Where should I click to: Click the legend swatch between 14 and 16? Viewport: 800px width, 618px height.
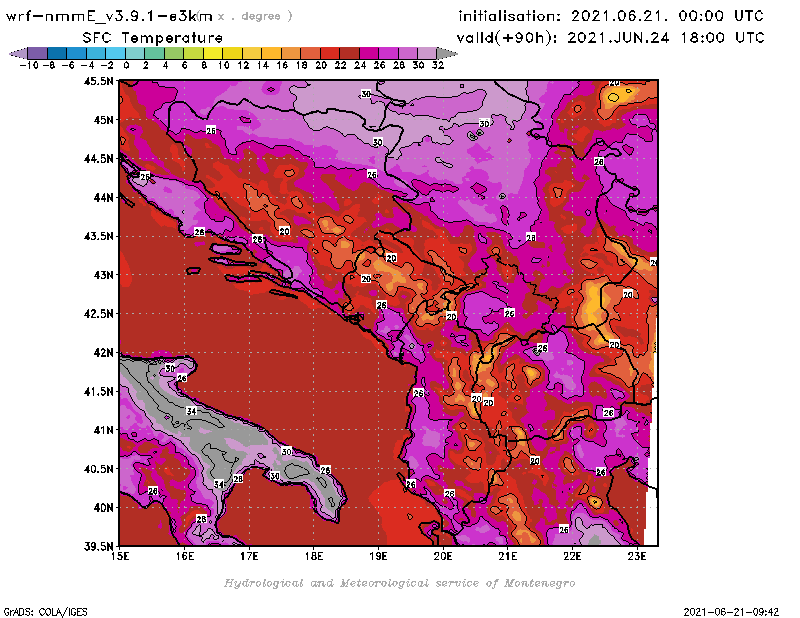click(x=272, y=53)
